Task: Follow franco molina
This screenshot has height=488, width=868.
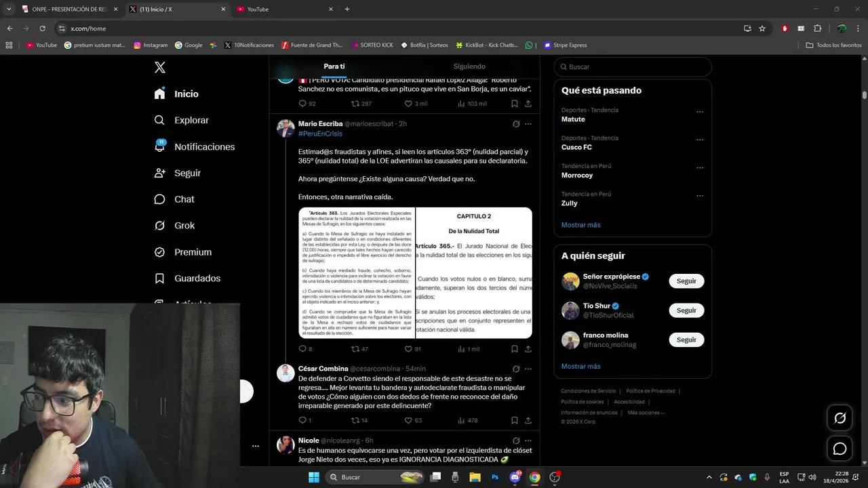Action: 686,340
